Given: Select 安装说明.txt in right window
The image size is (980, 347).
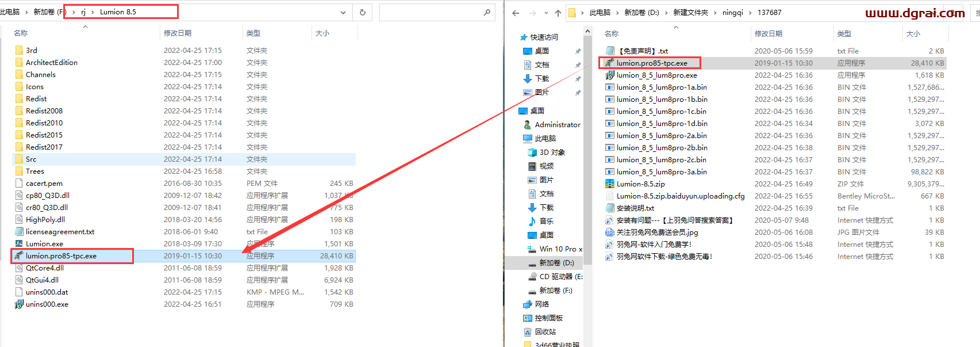Looking at the screenshot, I should [635, 208].
